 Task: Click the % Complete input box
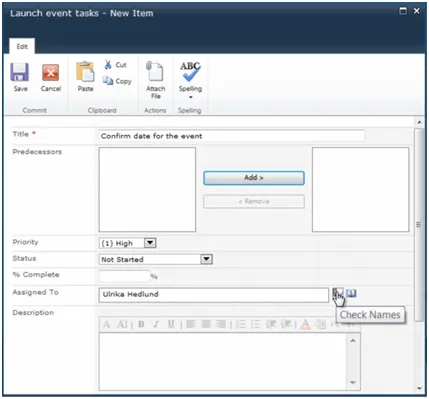click(124, 276)
